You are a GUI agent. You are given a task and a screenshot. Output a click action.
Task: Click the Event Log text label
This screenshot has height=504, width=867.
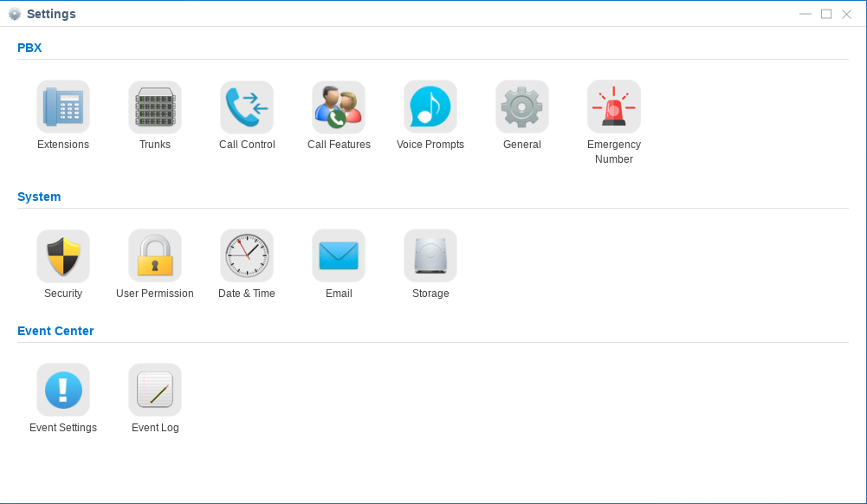pos(155,428)
